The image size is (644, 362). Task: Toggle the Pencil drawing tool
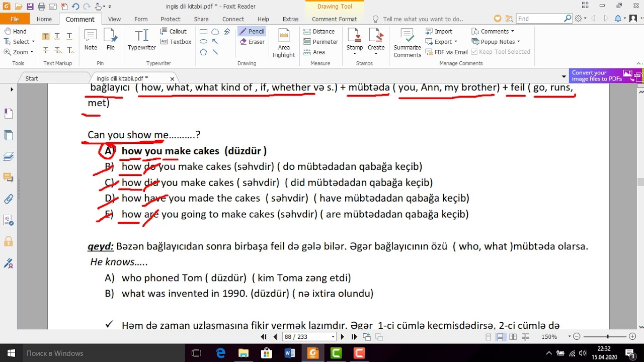[251, 31]
